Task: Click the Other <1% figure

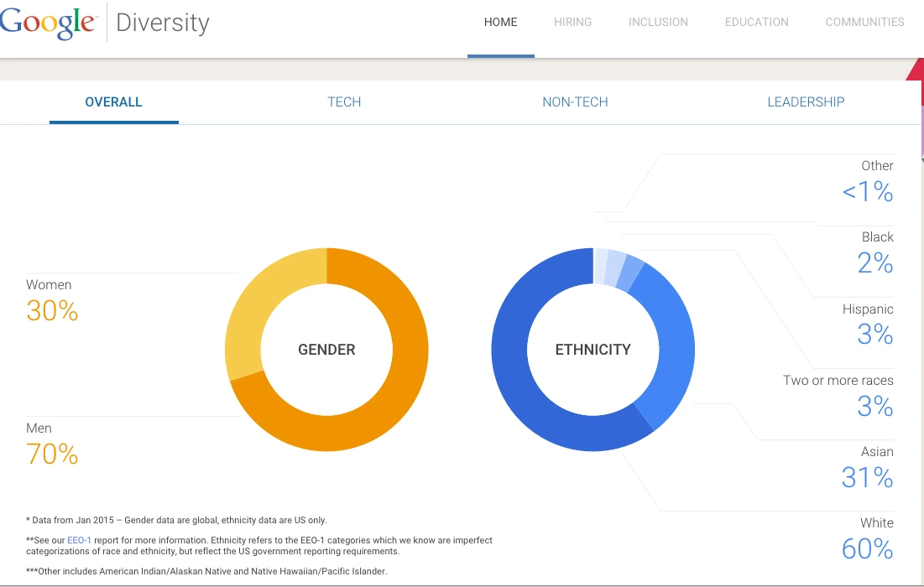Action: (868, 191)
